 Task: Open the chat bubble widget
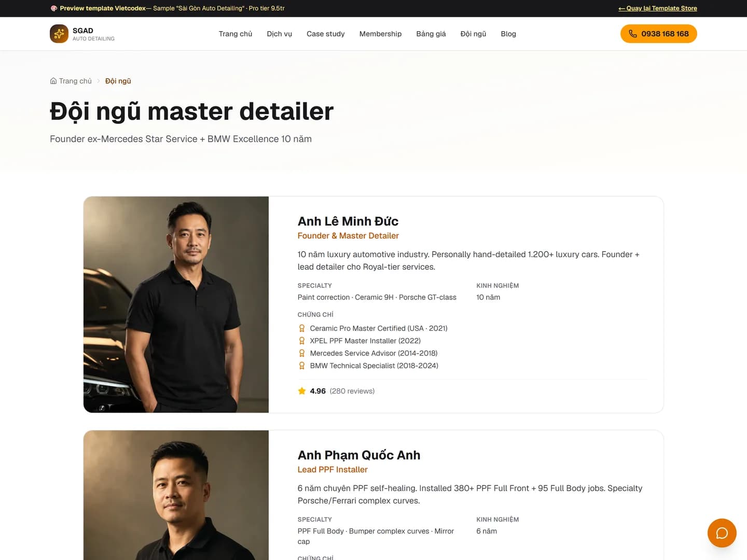[x=722, y=533]
